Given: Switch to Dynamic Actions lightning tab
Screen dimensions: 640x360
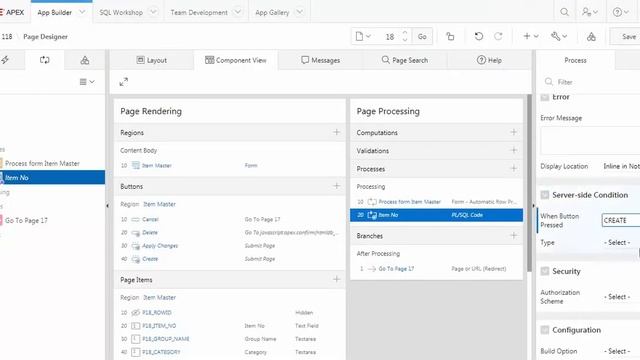Looking at the screenshot, I should (x=5, y=60).
